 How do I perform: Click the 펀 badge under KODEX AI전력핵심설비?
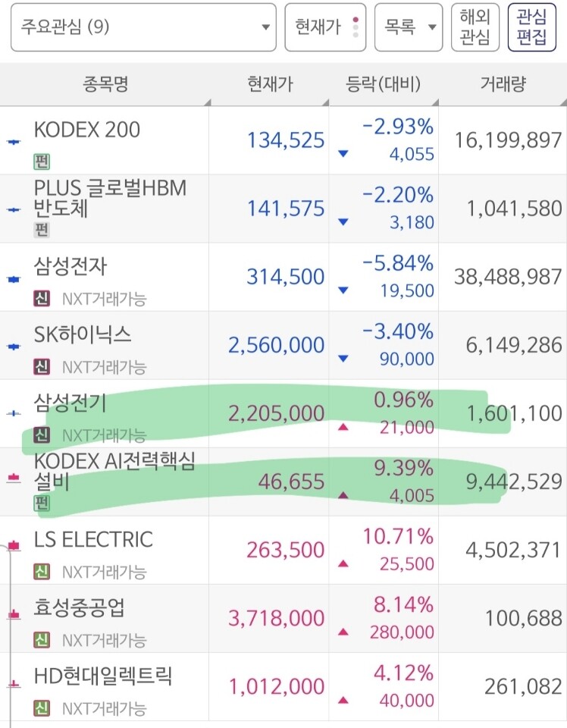[41, 503]
